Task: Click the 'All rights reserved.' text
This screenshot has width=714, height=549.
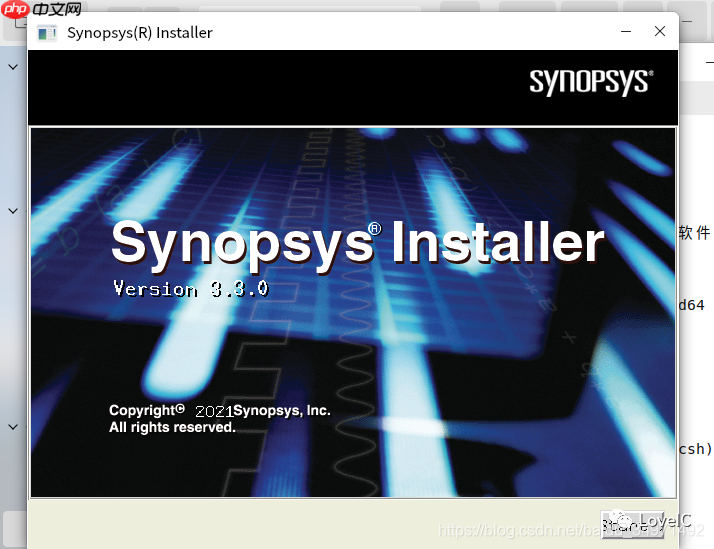Action: pos(172,427)
